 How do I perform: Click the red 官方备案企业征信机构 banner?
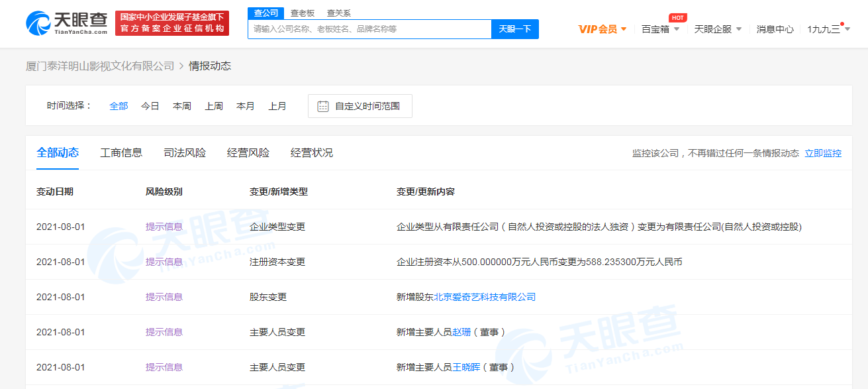(172, 23)
